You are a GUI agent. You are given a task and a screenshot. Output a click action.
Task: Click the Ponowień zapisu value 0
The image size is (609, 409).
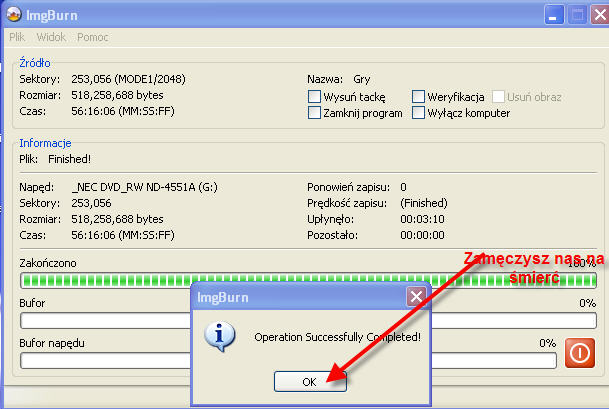point(404,187)
